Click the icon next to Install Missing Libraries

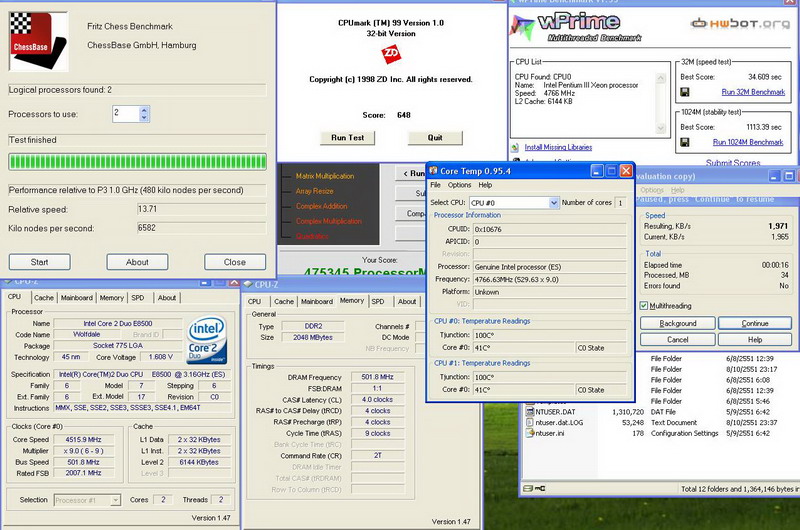tap(515, 147)
